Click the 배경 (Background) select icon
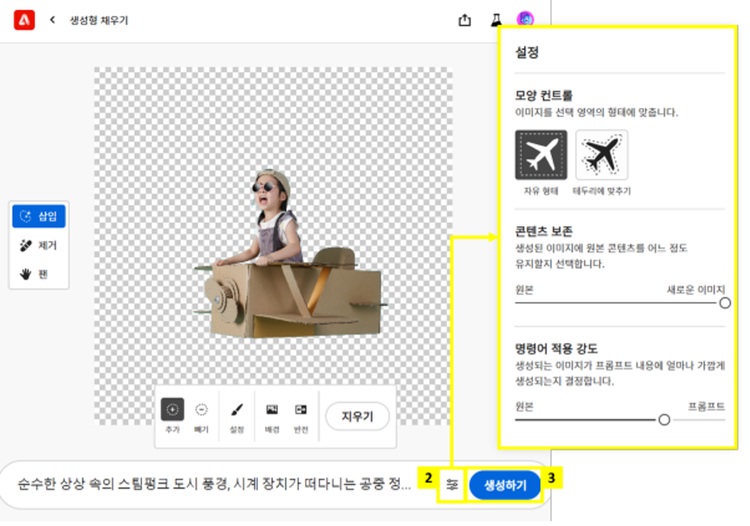 (x=272, y=416)
